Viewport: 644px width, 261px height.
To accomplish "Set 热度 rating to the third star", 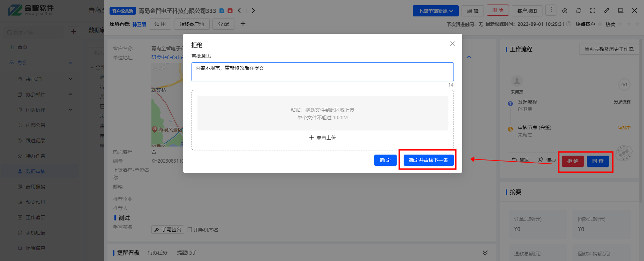I will [x=637, y=24].
